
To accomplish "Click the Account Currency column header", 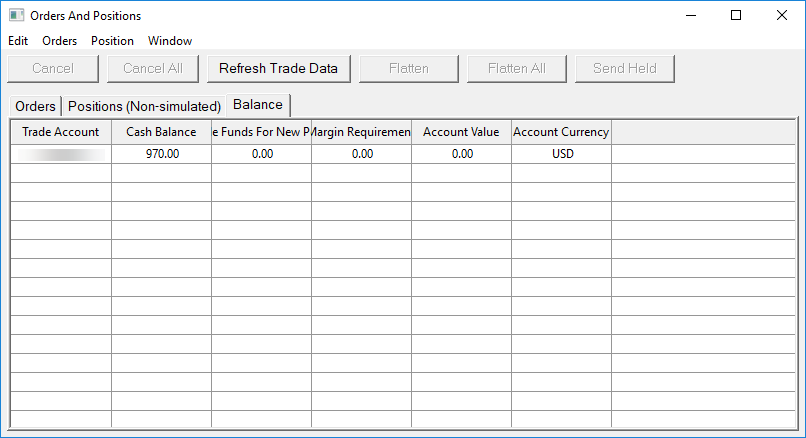I will tap(561, 132).
